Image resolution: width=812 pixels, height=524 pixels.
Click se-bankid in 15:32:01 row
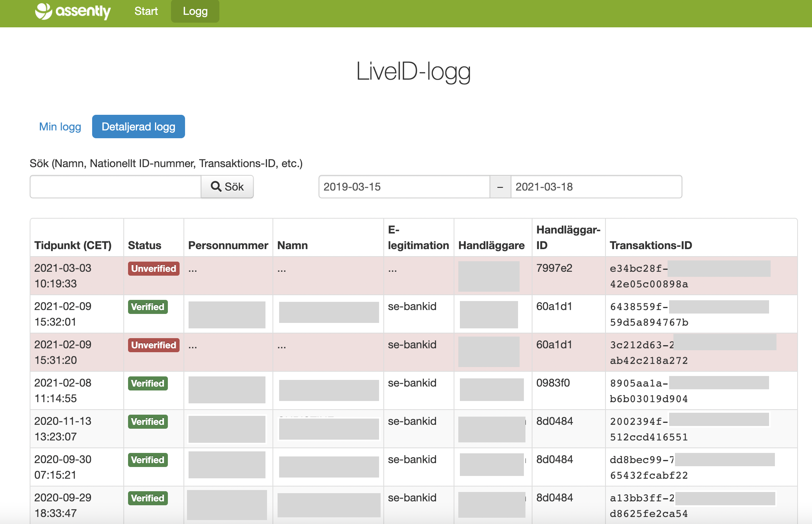point(412,306)
